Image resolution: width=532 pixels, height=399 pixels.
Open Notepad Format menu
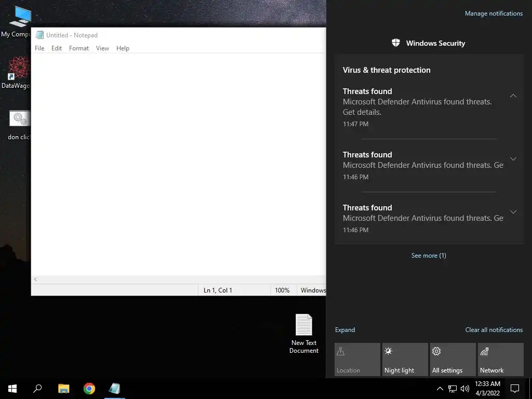(79, 48)
